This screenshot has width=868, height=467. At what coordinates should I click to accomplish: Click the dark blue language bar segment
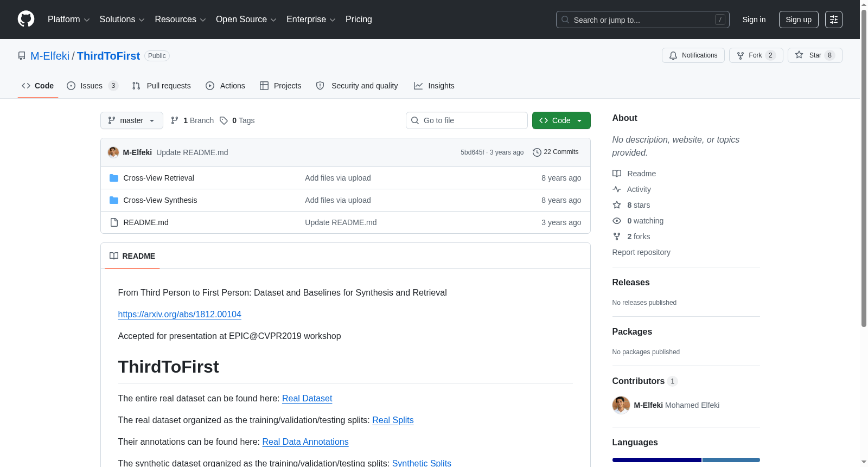tap(656, 460)
